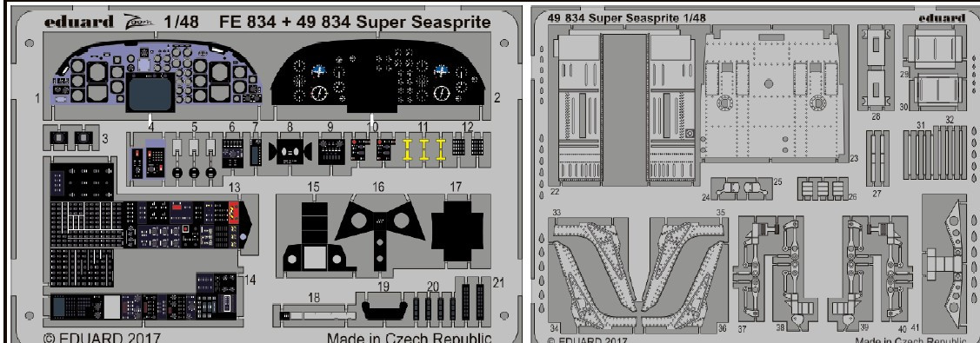Select the three small ladder pieces part 26
This screenshot has width=980, height=343.
tap(823, 189)
